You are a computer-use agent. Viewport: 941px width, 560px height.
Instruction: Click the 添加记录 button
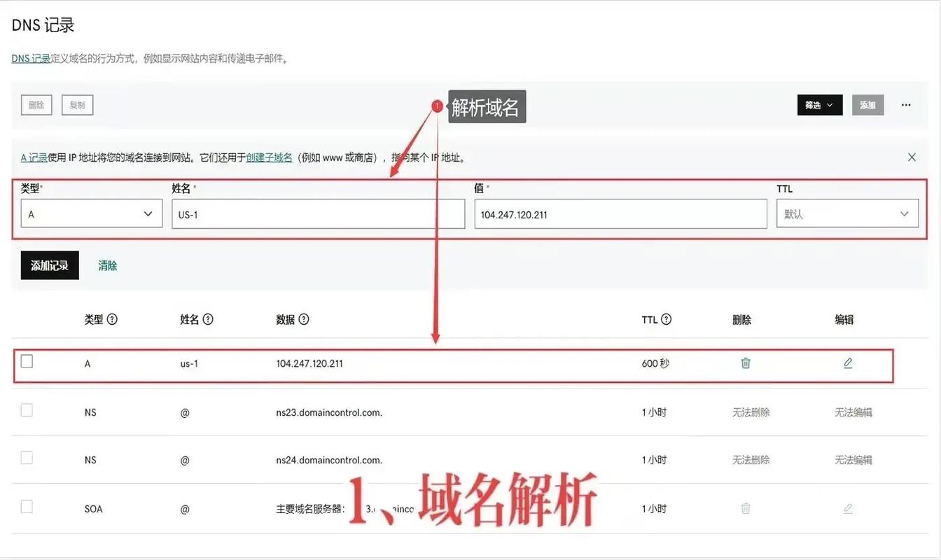(50, 265)
